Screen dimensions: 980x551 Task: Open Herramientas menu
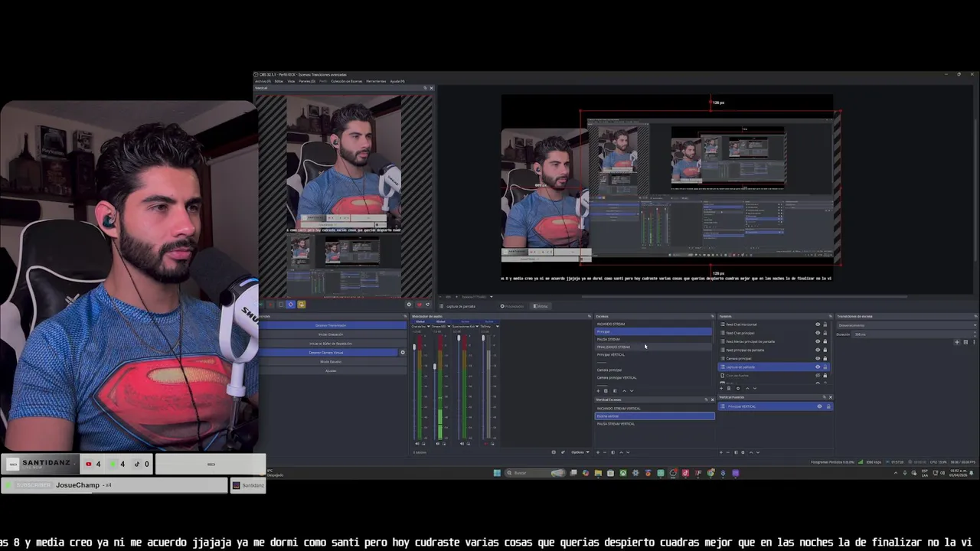click(x=376, y=81)
